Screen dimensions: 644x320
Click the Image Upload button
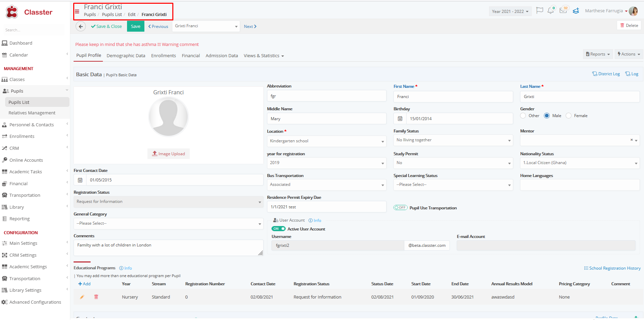coord(169,154)
